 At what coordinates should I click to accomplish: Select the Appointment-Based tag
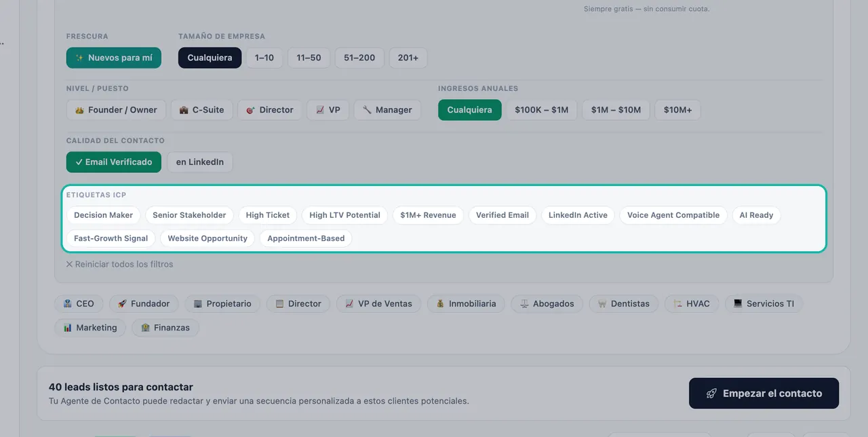coord(306,238)
